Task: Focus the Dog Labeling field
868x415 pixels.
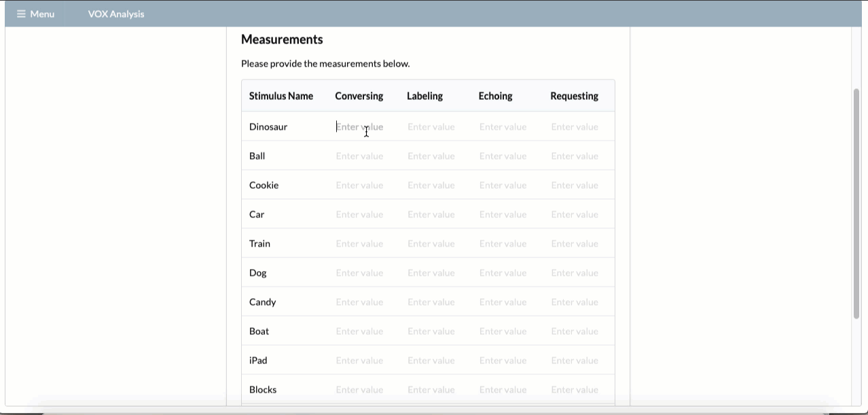Action: coord(435,272)
